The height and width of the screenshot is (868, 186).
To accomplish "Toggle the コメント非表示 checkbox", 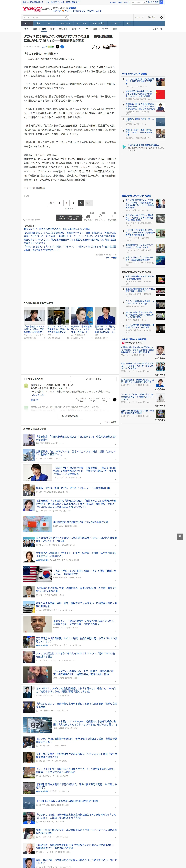I will pos(102,422).
